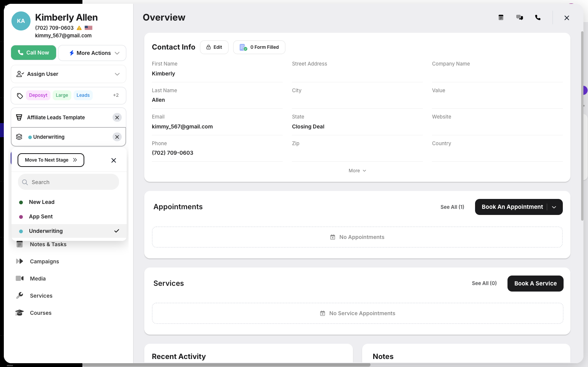Expand the More Actions dropdown
Viewport: 588px width, 367px height.
(92, 53)
